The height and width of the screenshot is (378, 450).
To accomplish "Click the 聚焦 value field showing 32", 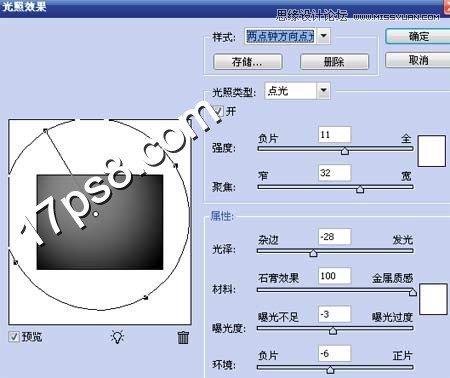I will pos(334,173).
